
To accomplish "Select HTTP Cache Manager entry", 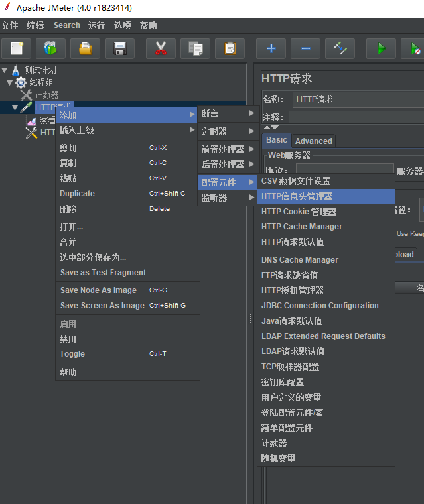I will pyautogui.click(x=326, y=227).
